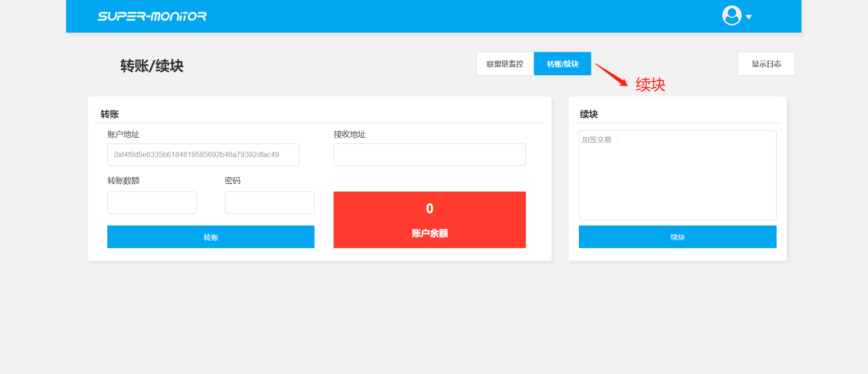This screenshot has height=374, width=868.
Task: Expand the dropdown arrow beside the avatar
Action: coord(749,17)
